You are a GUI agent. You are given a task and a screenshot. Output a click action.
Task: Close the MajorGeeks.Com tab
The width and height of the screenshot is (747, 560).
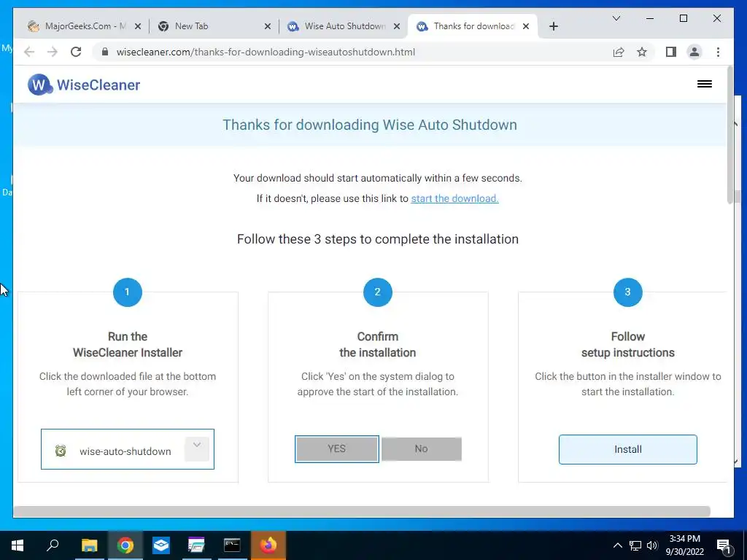[x=138, y=26]
